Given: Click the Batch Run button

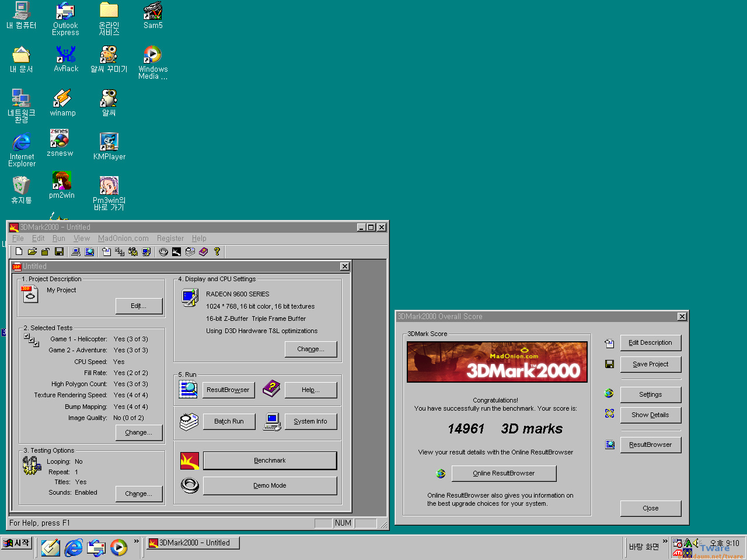Looking at the screenshot, I should click(x=229, y=421).
